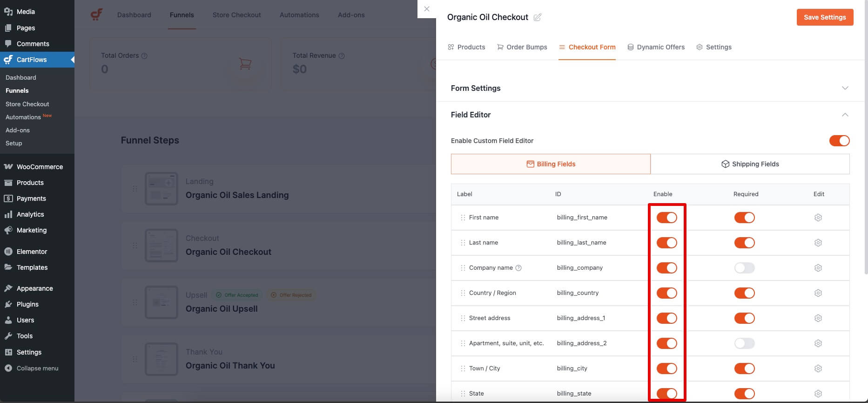Toggle Enable switch for Country / Region
The width and height of the screenshot is (868, 403).
pyautogui.click(x=667, y=293)
